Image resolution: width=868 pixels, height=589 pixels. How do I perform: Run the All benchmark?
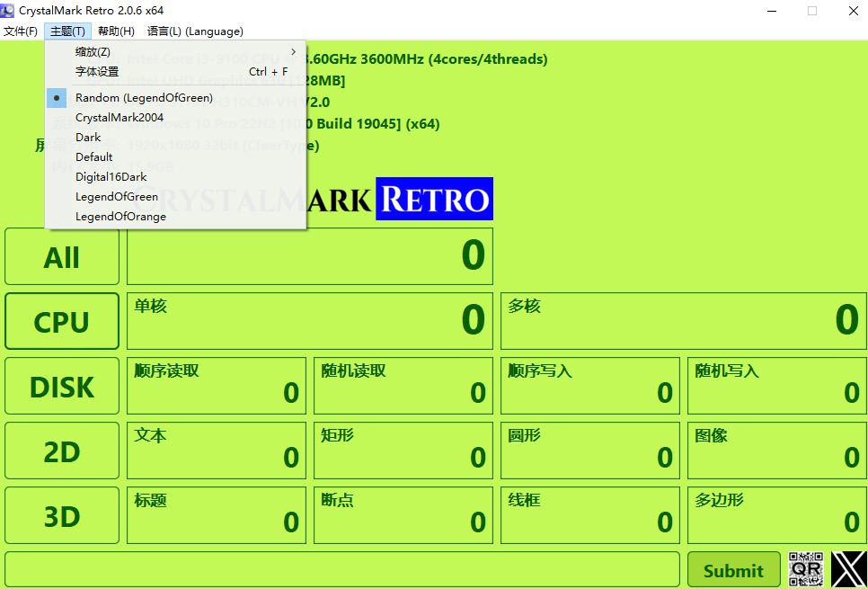coord(62,256)
